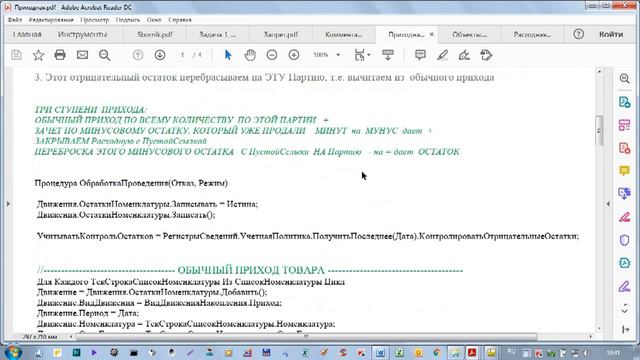Open yellow Comment tool in sidebar
640x360 pixels.
624,171
